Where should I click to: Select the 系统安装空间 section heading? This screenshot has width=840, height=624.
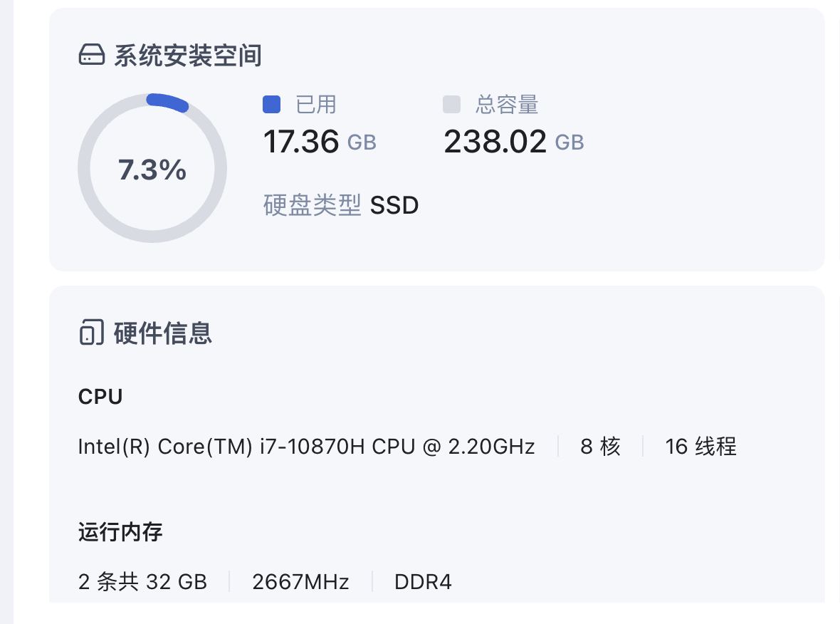point(188,55)
